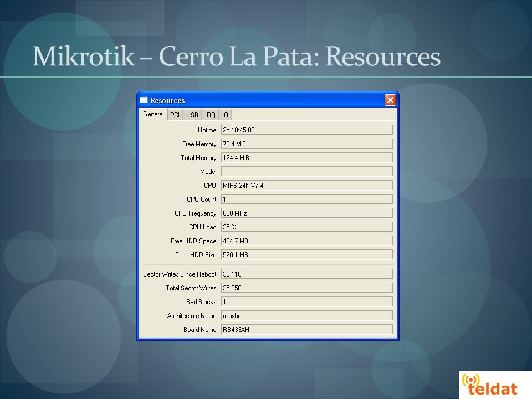Click the 'CPU Frequency:' label

click(x=196, y=213)
